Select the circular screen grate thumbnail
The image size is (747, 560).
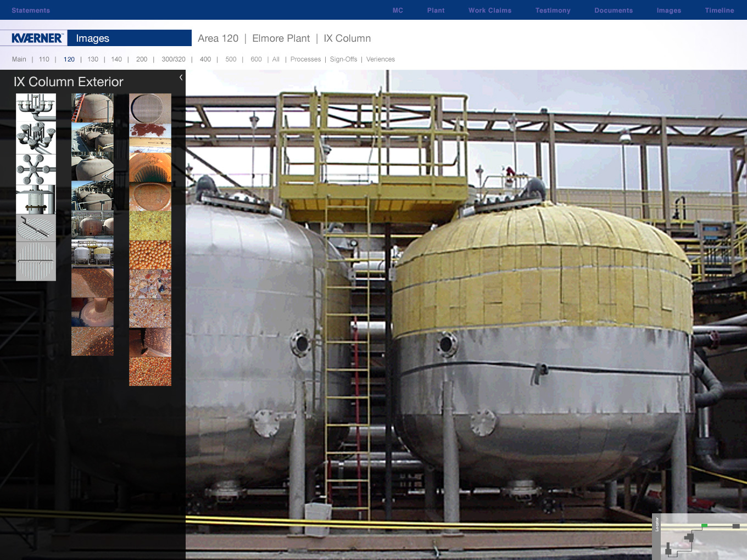pos(150,108)
